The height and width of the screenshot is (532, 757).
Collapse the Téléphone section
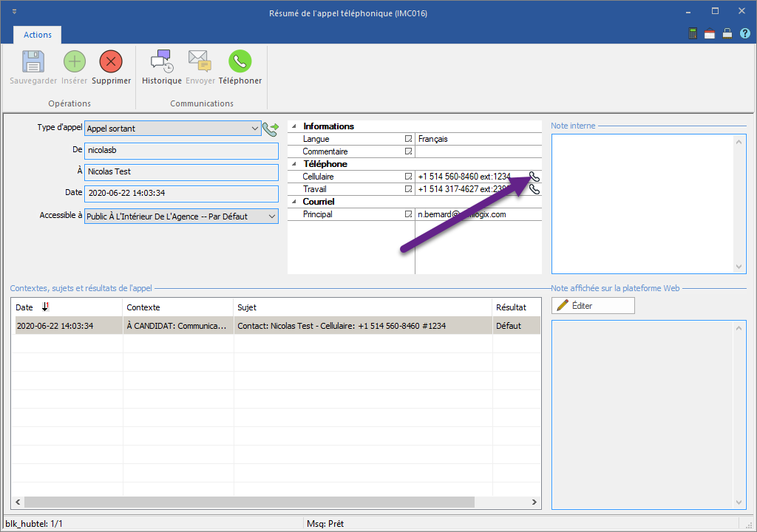pyautogui.click(x=294, y=163)
